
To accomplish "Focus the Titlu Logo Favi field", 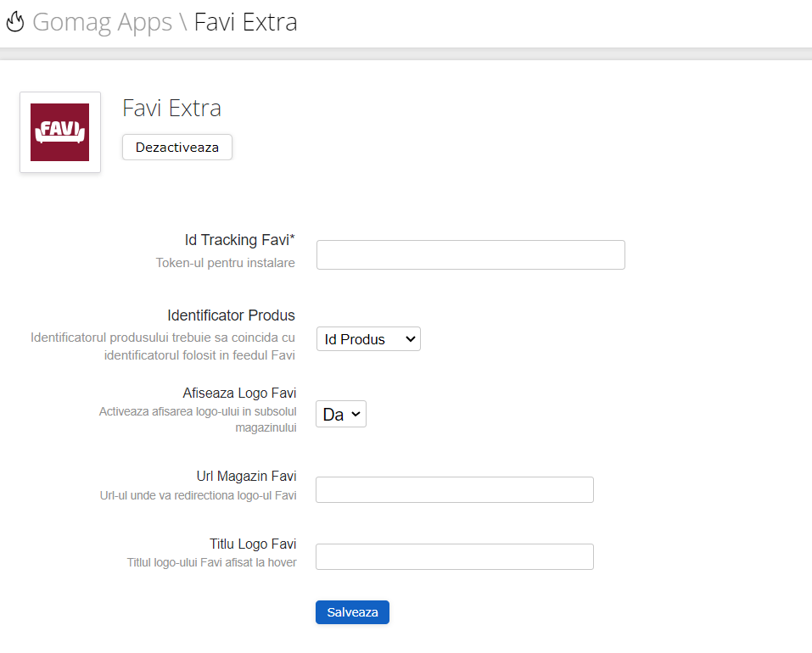I will [454, 556].
